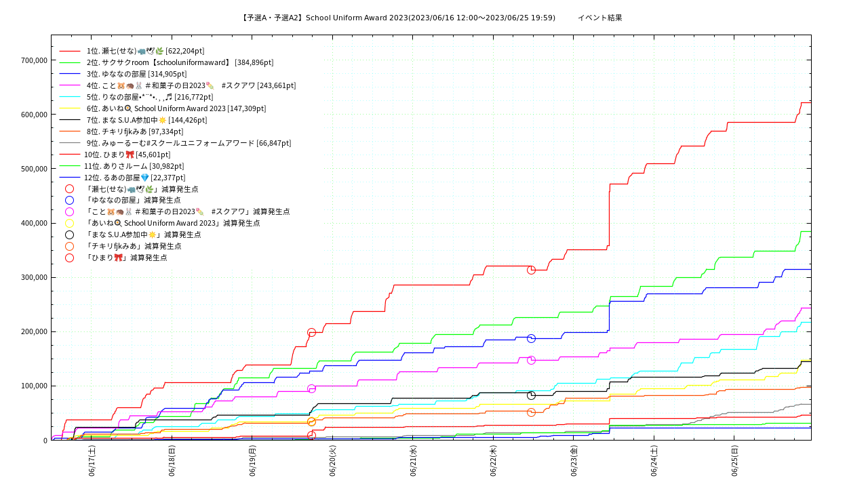Click magenta circle icon for こと 減算発生点
Viewport: 868px width, 488px height.
69,212
